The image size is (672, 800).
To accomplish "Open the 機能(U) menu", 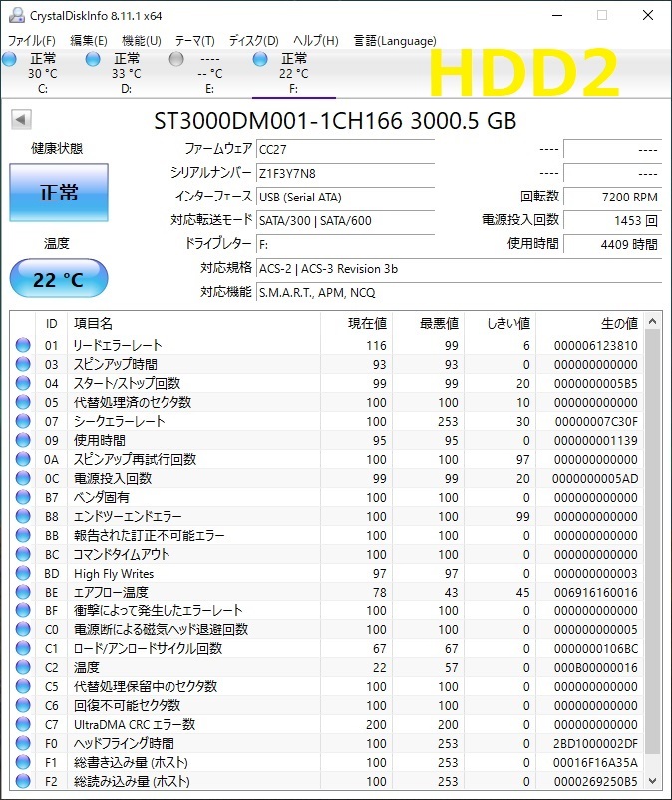I will click(x=142, y=40).
